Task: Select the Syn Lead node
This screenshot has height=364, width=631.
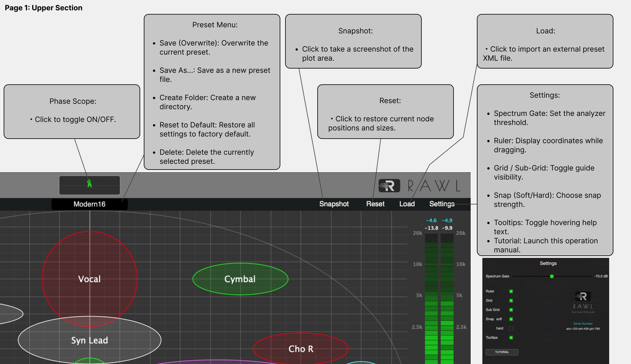Action: pyautogui.click(x=89, y=340)
